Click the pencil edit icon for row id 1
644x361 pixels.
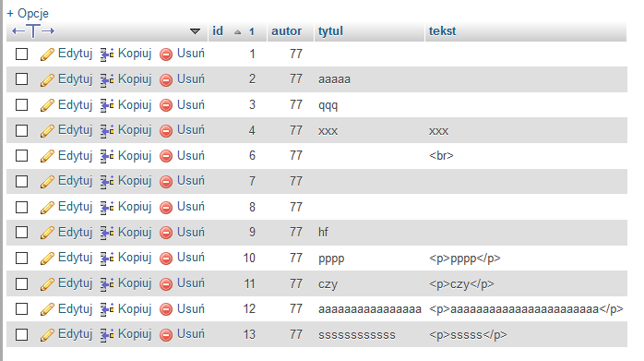pyautogui.click(x=47, y=54)
